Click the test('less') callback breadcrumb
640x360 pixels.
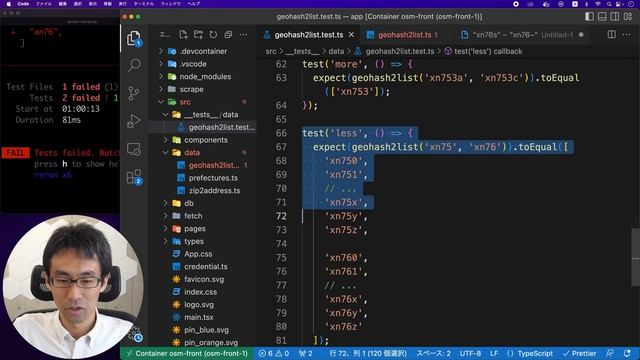488,51
